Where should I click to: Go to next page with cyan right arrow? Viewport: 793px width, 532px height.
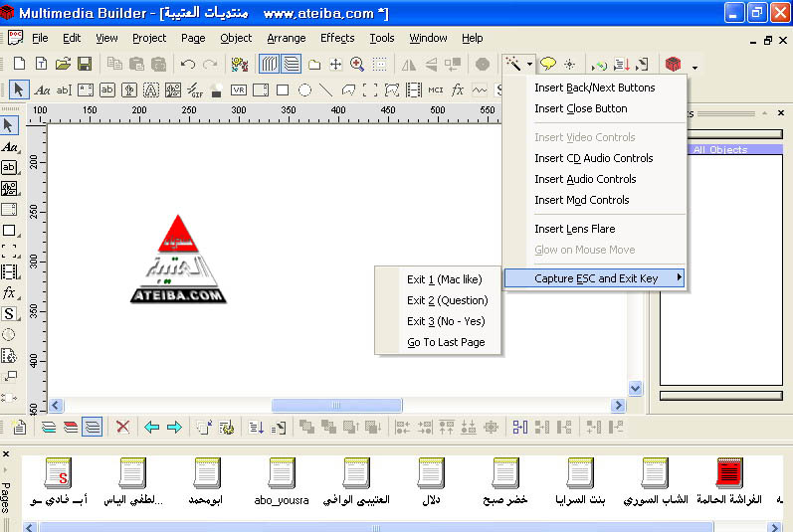(174, 428)
